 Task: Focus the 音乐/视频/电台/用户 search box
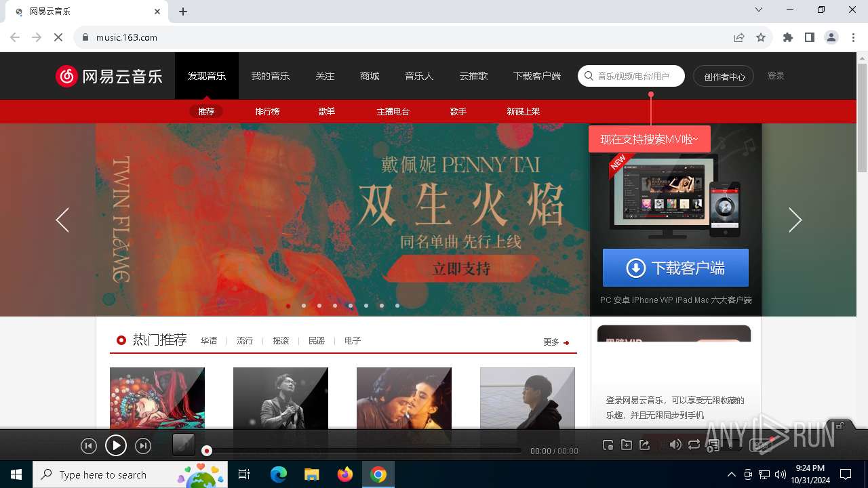pyautogui.click(x=631, y=76)
